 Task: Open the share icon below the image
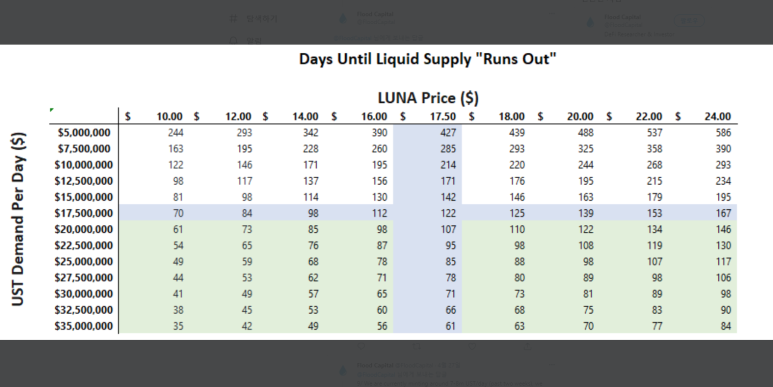527,347
